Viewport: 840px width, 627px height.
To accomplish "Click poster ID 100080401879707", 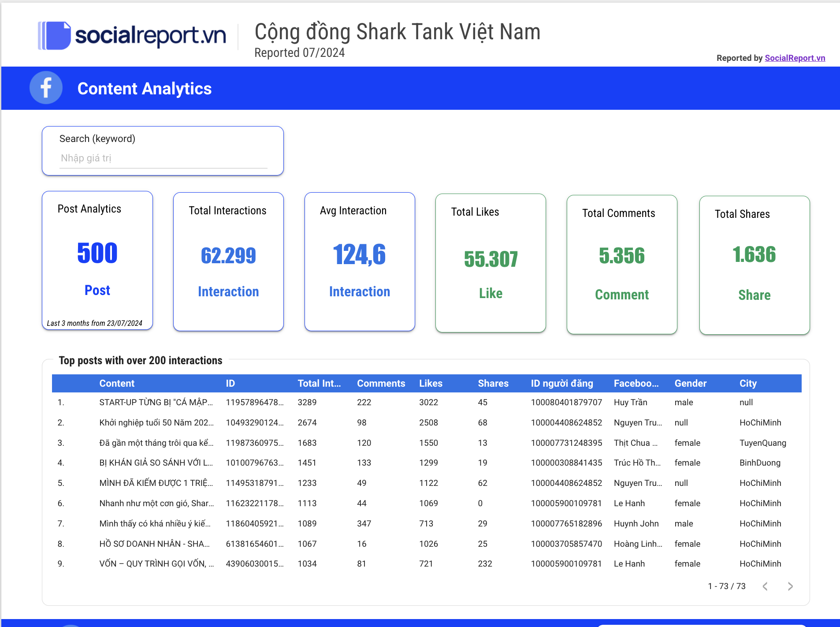I will (566, 402).
